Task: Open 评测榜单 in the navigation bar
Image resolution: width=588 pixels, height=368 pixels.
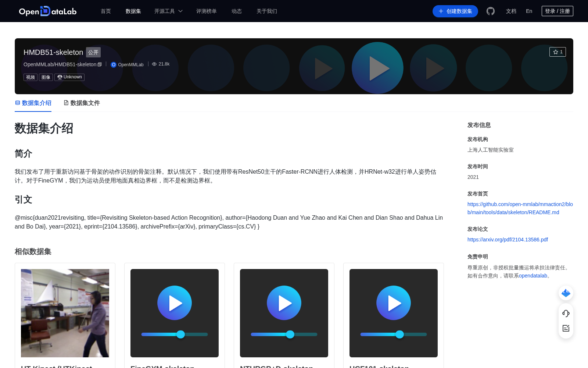Action: pyautogui.click(x=207, y=11)
